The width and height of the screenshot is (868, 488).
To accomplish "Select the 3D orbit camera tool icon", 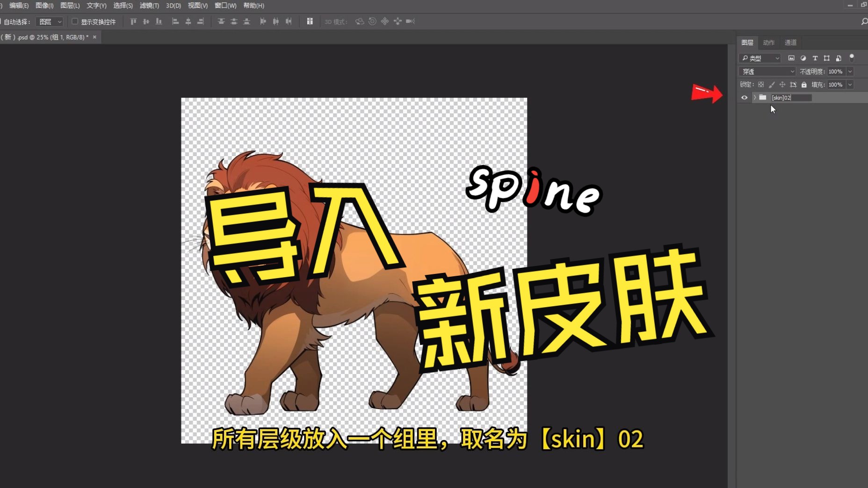I will click(359, 22).
